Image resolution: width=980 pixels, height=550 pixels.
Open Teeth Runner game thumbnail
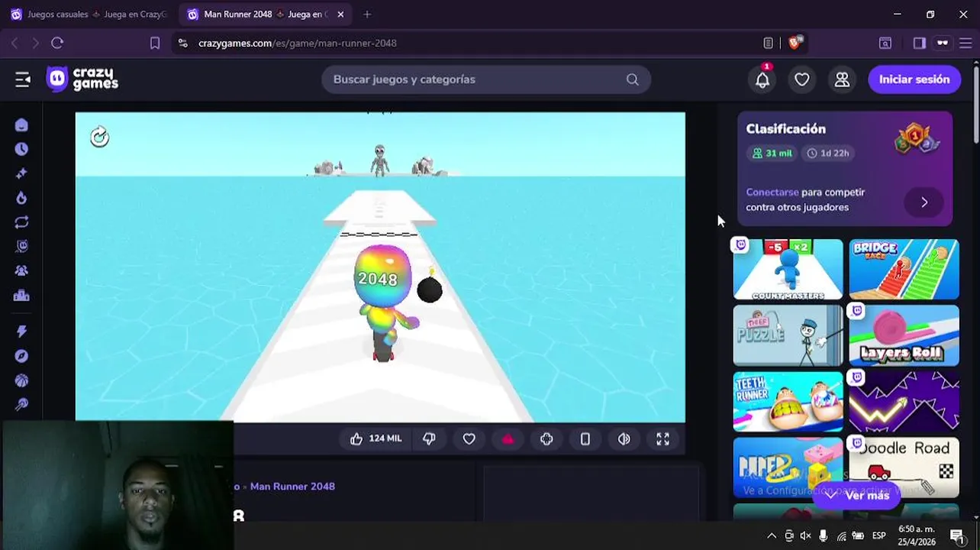point(788,402)
